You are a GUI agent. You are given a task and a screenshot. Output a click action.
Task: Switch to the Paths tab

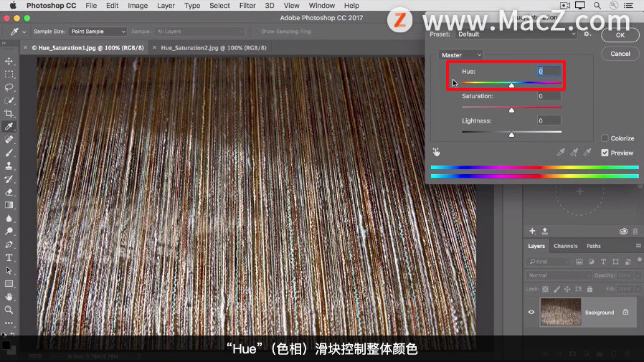click(594, 246)
